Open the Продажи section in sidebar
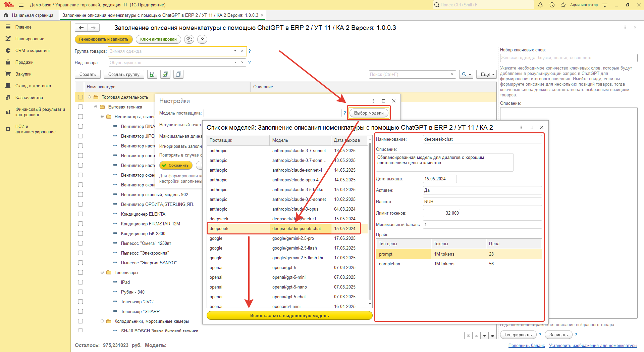Viewport: 644px width, 352px height. point(24,62)
